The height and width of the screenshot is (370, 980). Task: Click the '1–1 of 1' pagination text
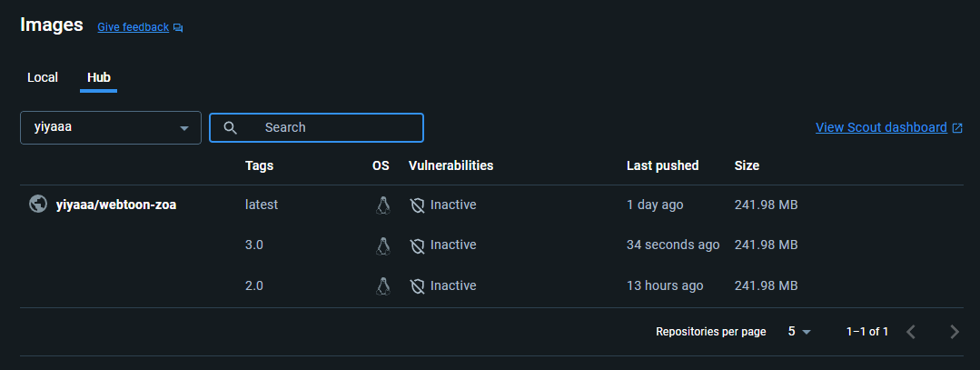click(x=866, y=332)
